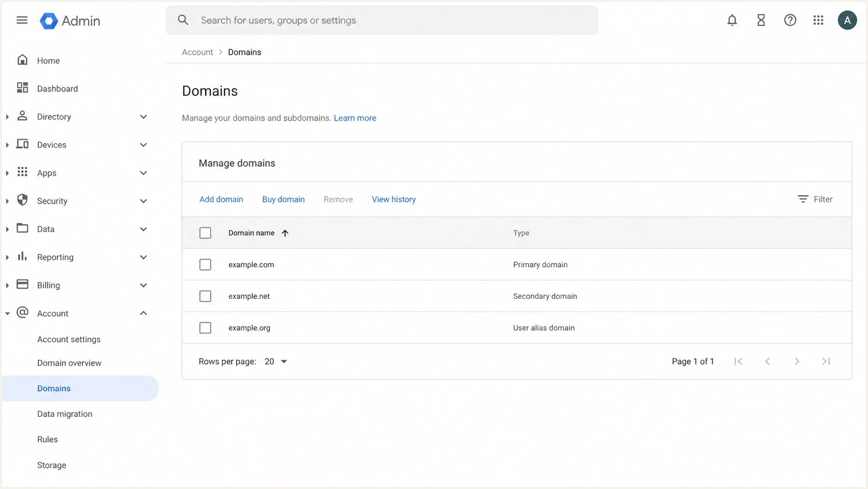Check the example.com row checkbox
This screenshot has height=489, width=868.
[205, 265]
